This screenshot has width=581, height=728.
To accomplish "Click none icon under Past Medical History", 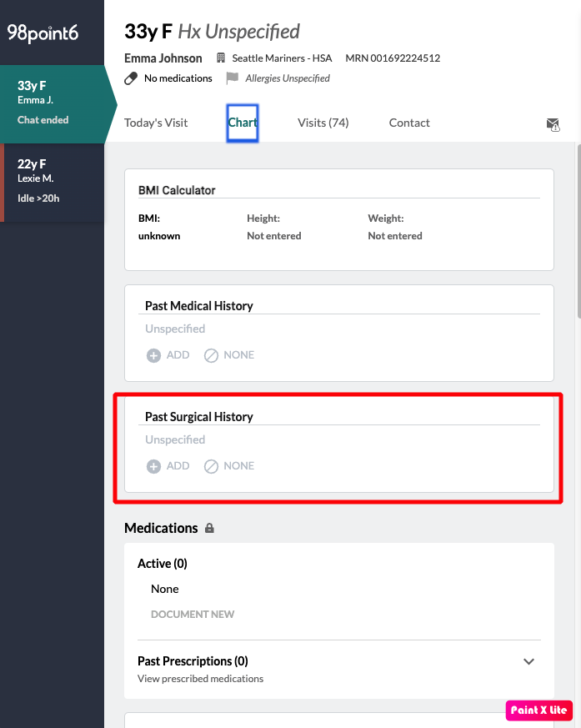I will click(212, 355).
